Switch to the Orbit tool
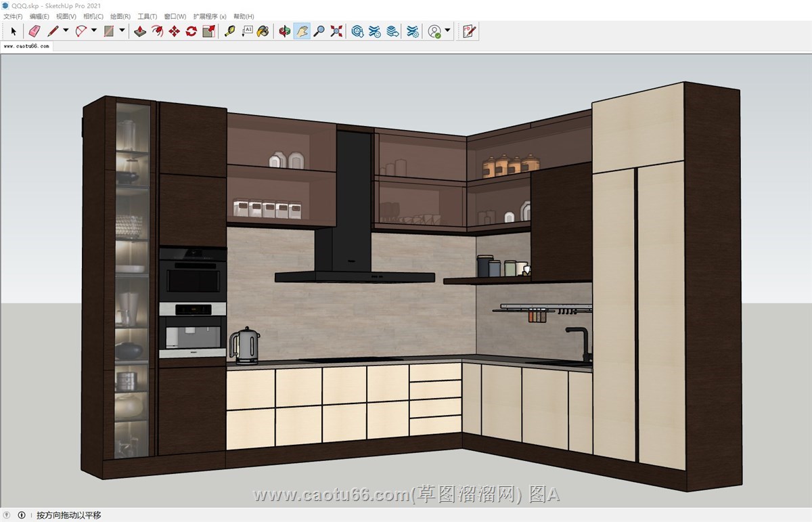 [x=285, y=31]
